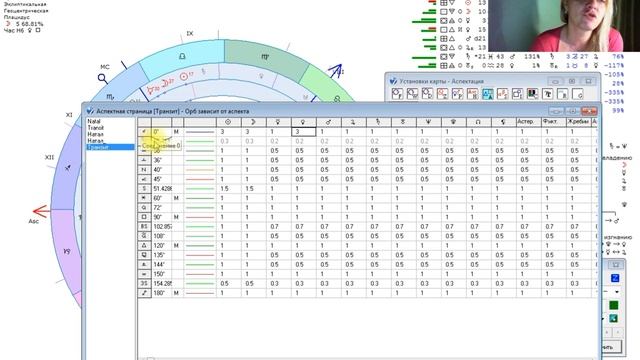
Task: Click the 'Астер.' column header
Action: click(528, 122)
